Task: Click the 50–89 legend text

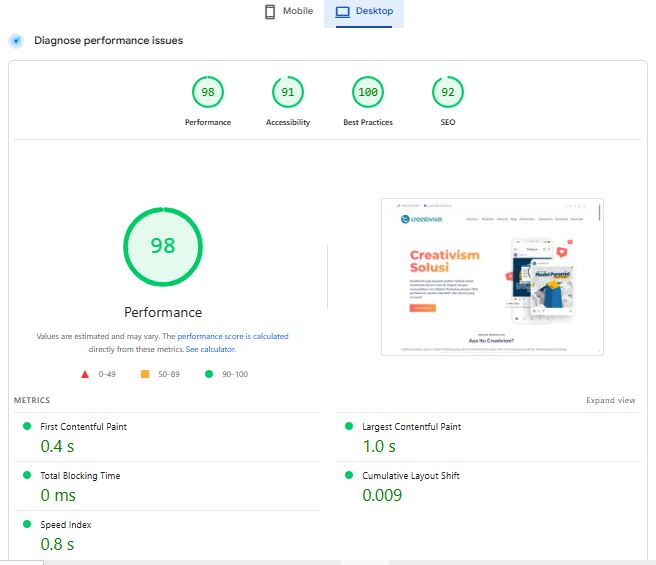Action: pos(169,374)
